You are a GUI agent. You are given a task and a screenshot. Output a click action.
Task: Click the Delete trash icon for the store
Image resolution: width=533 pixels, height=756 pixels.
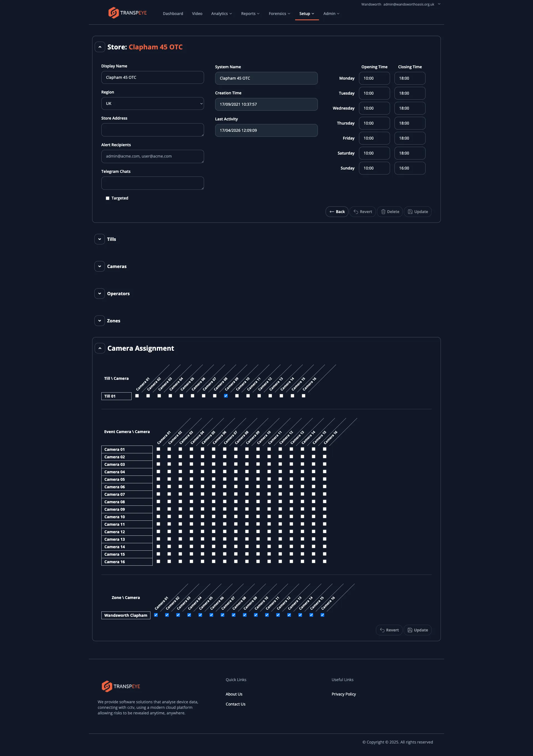click(384, 212)
